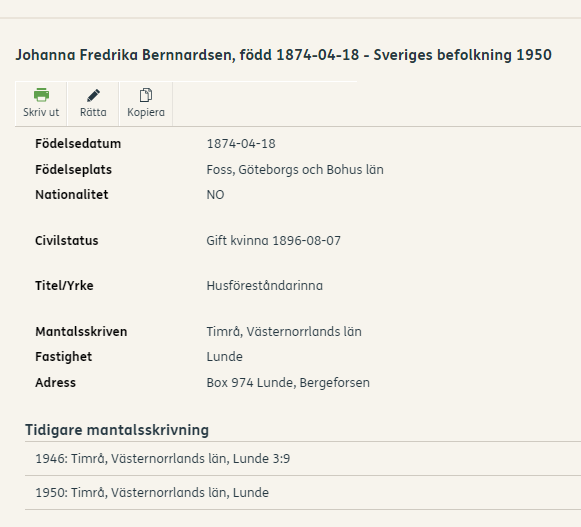Open the 1946 Lunde 3:9 registration row
Image resolution: width=581 pixels, height=527 pixels.
(303, 458)
